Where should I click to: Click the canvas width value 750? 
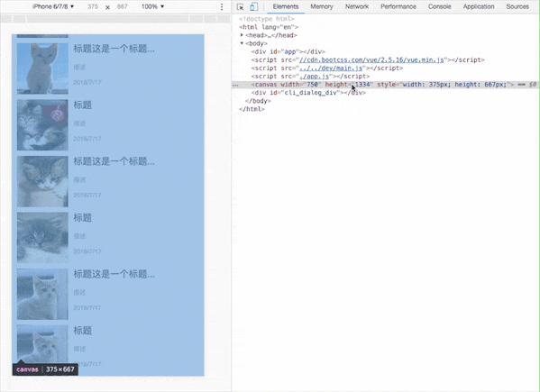point(312,85)
